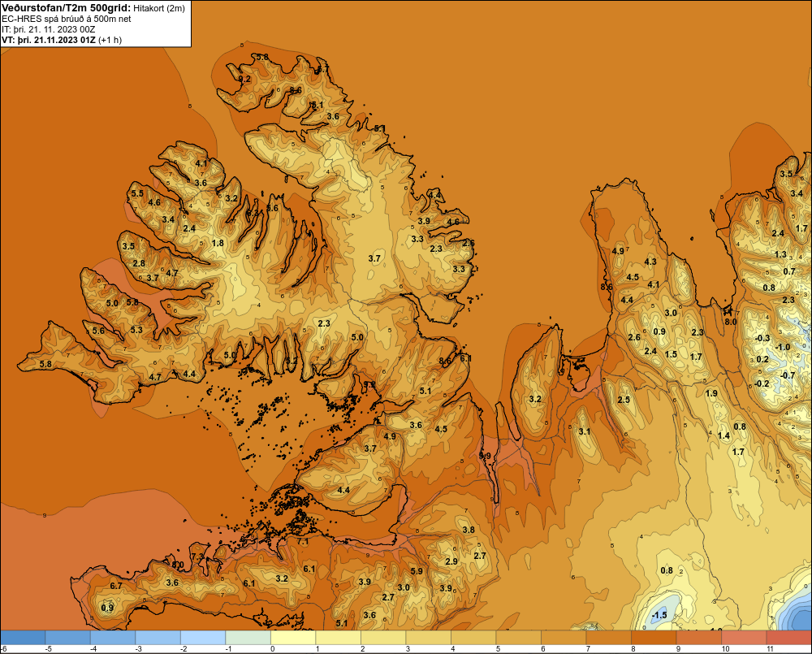This screenshot has height=654, width=812.
Task: Click the '5.3' temperature value on the map
Action: pos(136,330)
